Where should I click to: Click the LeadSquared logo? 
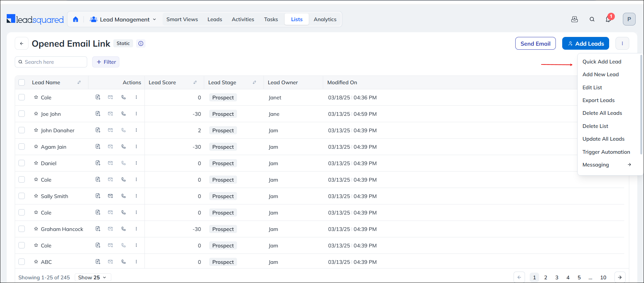35,19
